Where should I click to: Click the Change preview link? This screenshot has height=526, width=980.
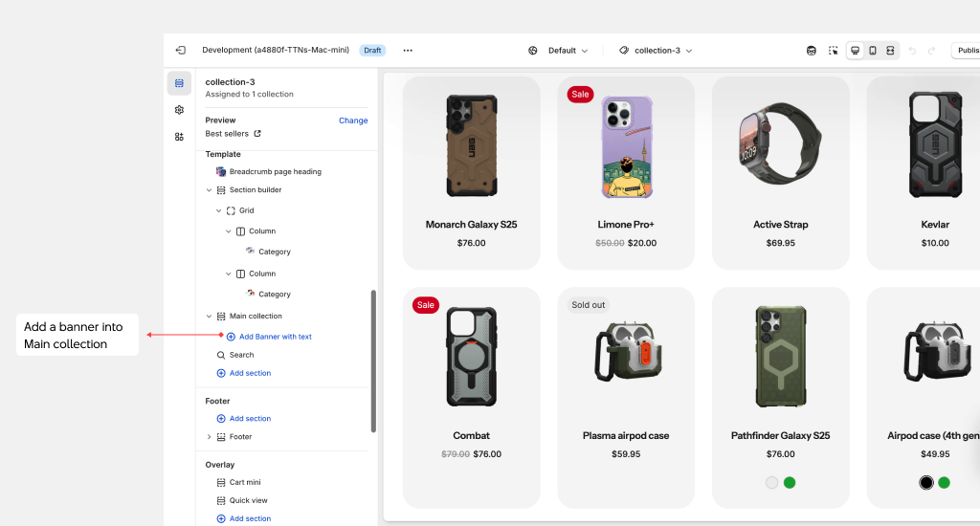click(x=353, y=121)
